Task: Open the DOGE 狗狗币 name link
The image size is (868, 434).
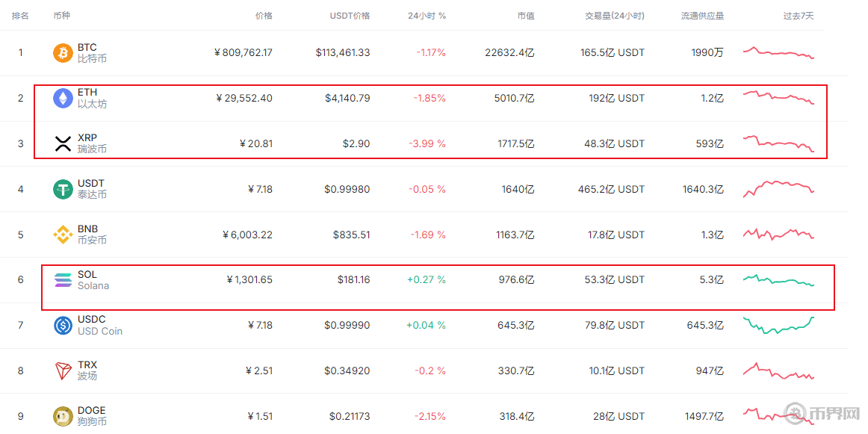Action: coord(91,416)
